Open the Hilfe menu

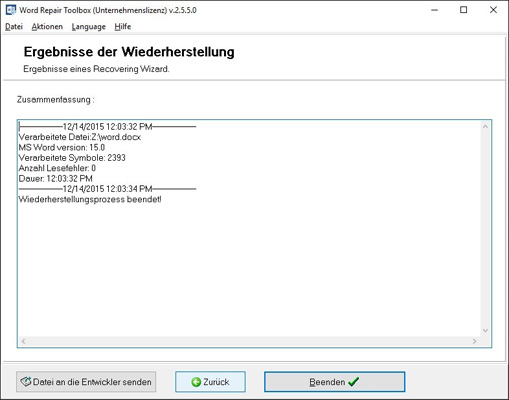(x=123, y=27)
